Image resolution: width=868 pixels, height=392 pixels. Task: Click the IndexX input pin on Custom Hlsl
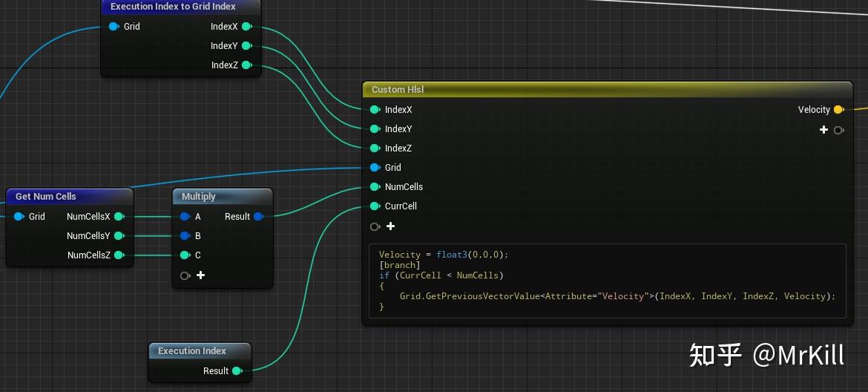[375, 110]
